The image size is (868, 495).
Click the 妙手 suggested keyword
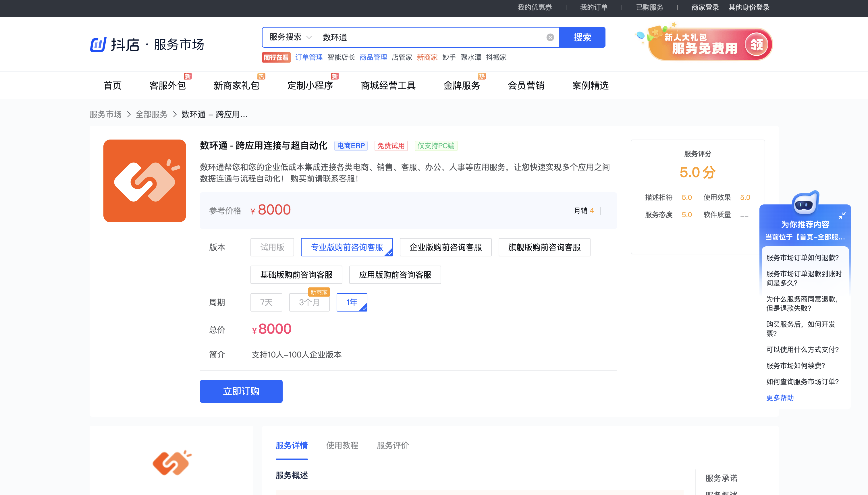[x=449, y=57]
